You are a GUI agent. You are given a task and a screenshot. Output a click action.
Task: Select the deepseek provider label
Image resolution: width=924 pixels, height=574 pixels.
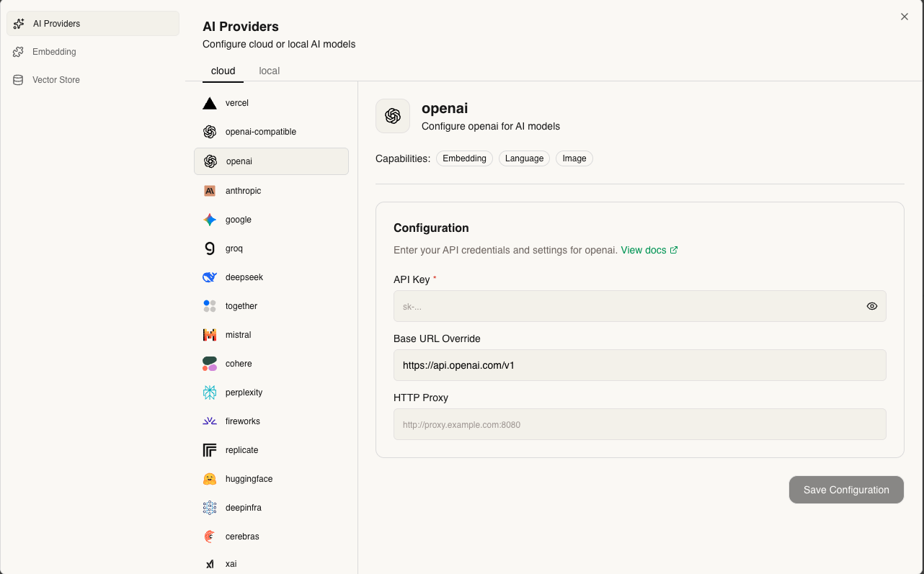pos(244,277)
